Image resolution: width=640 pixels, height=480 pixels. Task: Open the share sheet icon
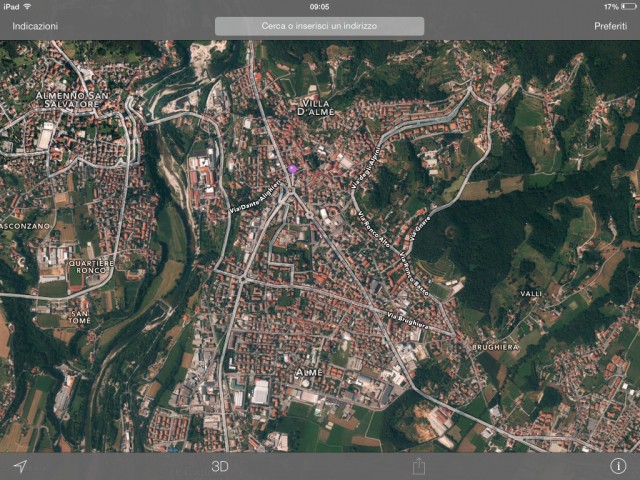pos(418,466)
